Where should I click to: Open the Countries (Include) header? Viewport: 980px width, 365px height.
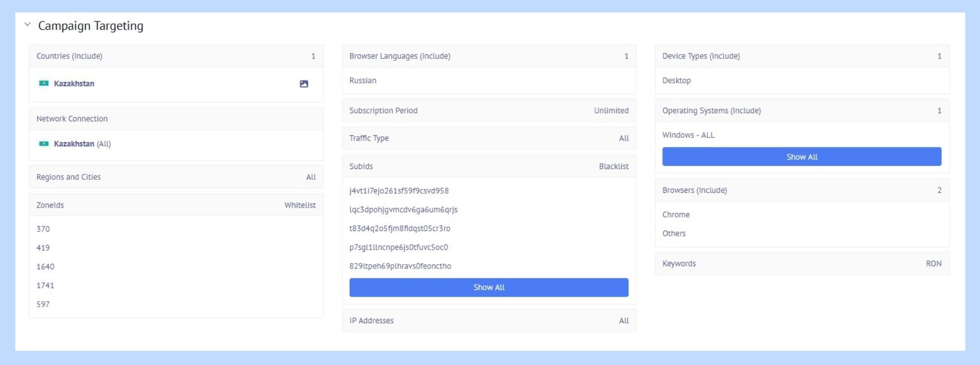[x=176, y=56]
